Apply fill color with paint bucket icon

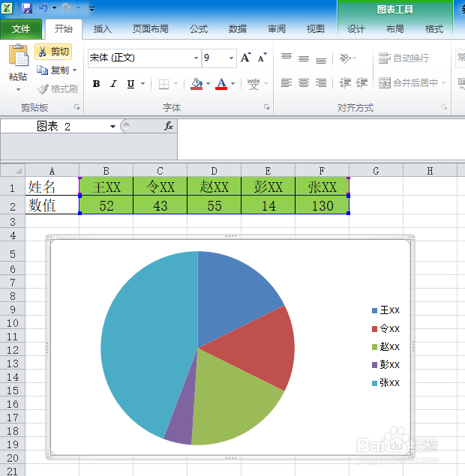(196, 84)
